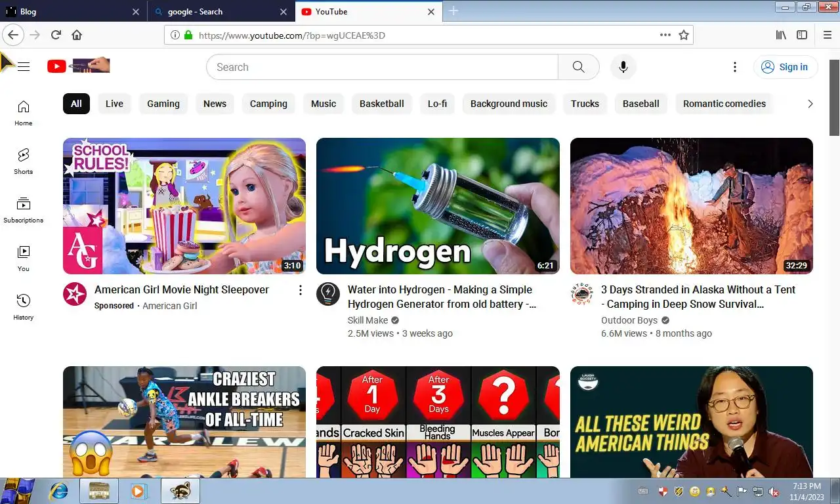Play the Cracked Skin hands thumbnail
The height and width of the screenshot is (504, 840).
click(438, 422)
